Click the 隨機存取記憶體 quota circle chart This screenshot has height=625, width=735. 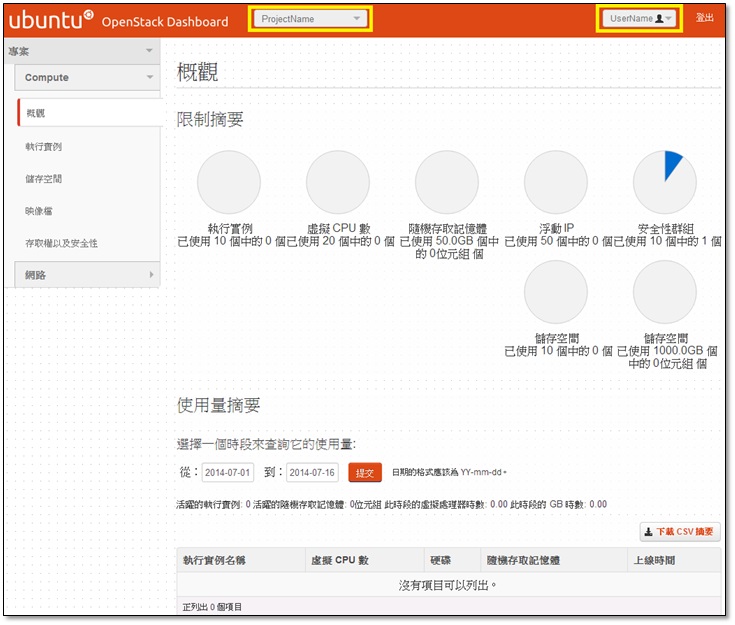(447, 183)
